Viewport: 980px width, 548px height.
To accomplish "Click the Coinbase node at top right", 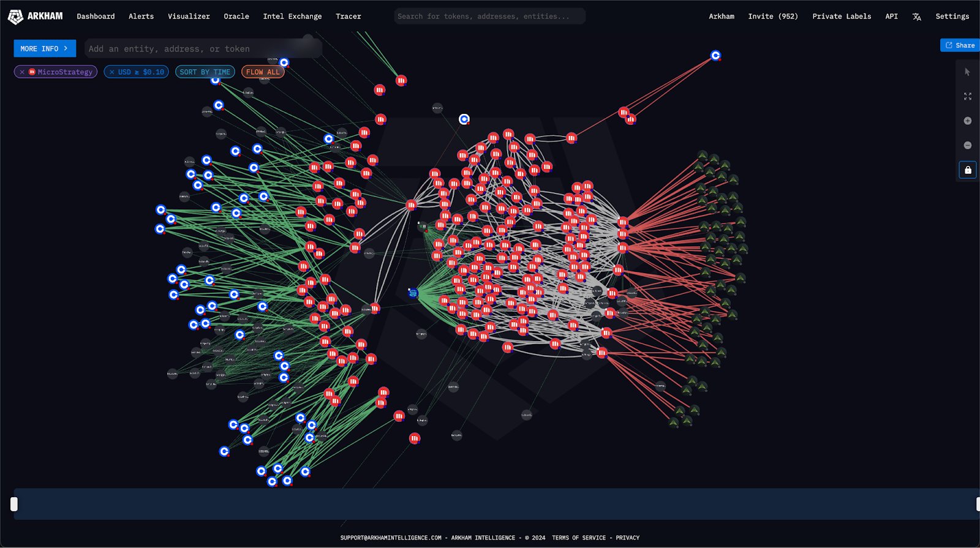I will pyautogui.click(x=715, y=56).
